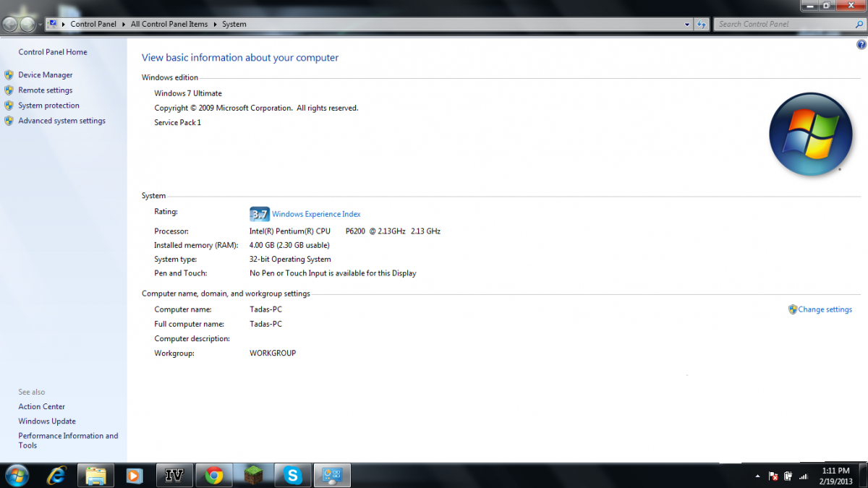This screenshot has height=488, width=868.
Task: Open Remote settings
Action: pos(46,90)
